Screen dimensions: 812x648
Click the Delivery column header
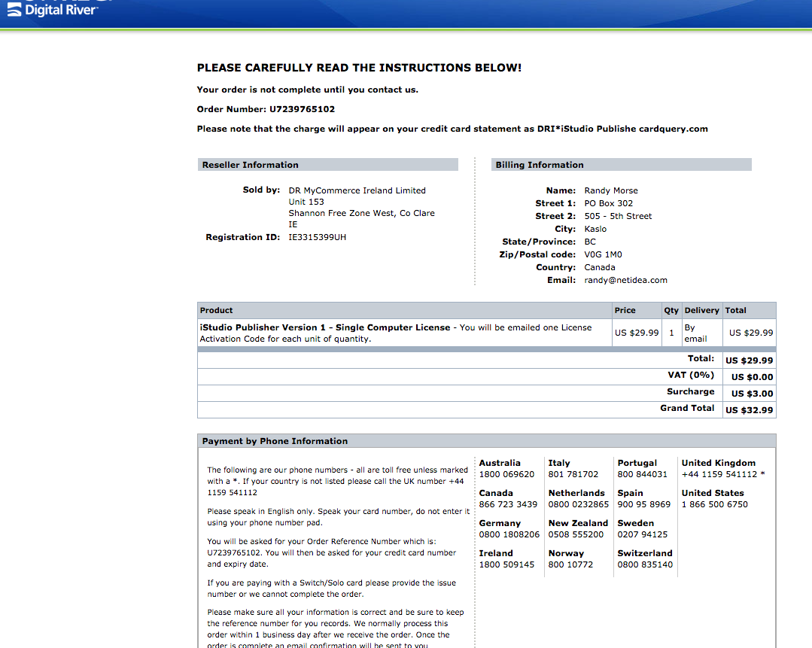(x=701, y=310)
